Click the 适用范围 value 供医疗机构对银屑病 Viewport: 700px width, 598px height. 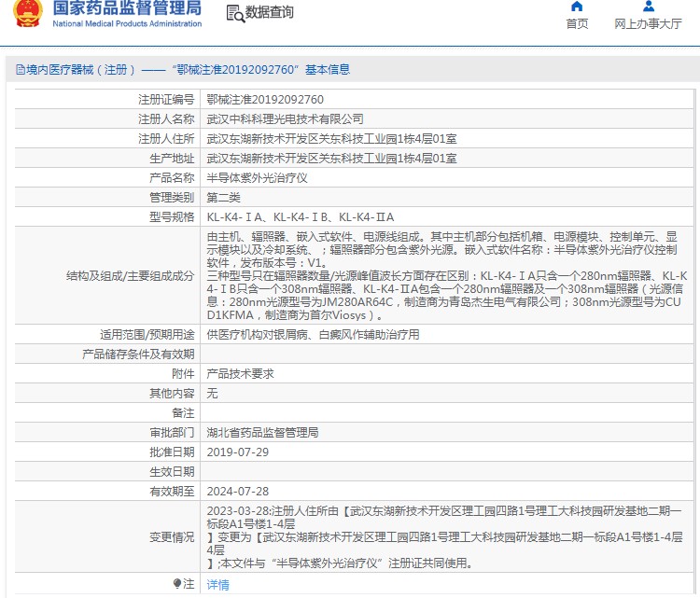pos(313,335)
